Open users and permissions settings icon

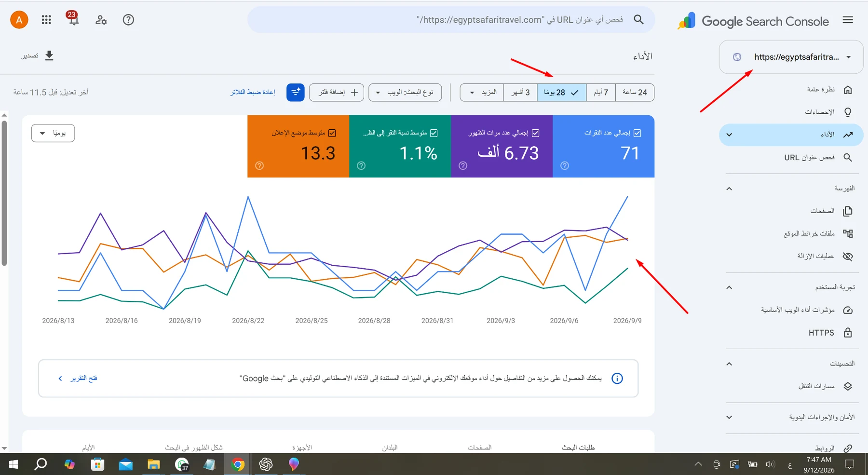(101, 20)
